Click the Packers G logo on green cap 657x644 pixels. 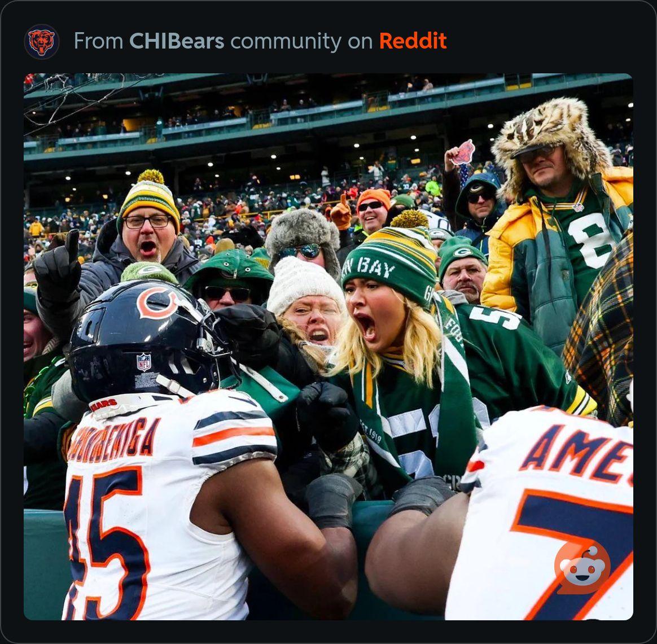click(462, 252)
